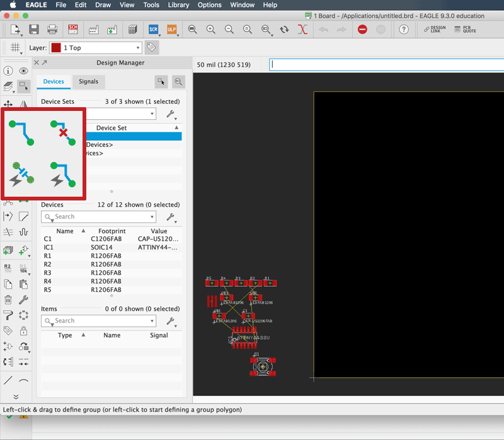This screenshot has width=504, height=440.
Task: Select the Value tool (bold 10k)
Action: [x=23, y=268]
